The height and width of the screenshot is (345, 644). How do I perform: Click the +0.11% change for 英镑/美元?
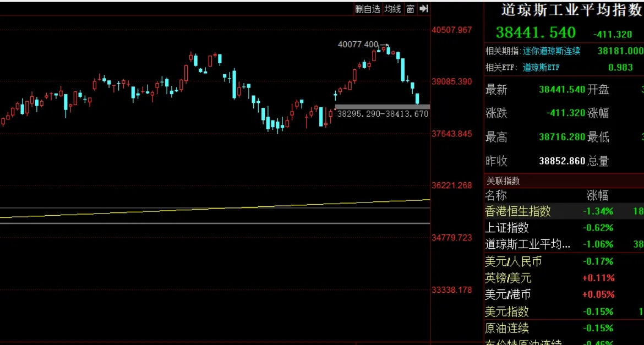[x=598, y=278]
